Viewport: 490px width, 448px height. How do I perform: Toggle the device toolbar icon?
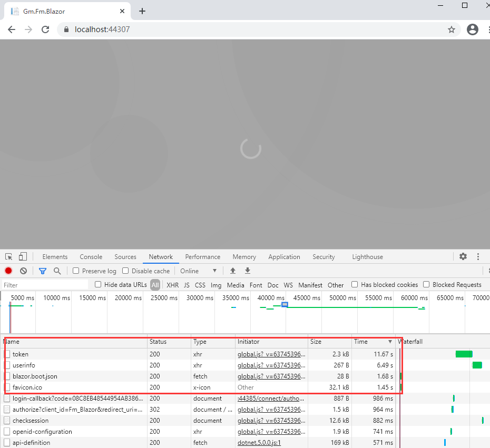[23, 256]
